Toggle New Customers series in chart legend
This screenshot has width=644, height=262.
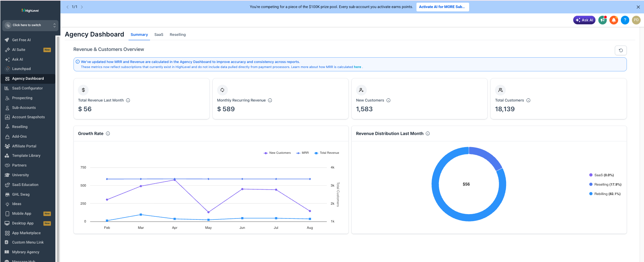coord(277,153)
